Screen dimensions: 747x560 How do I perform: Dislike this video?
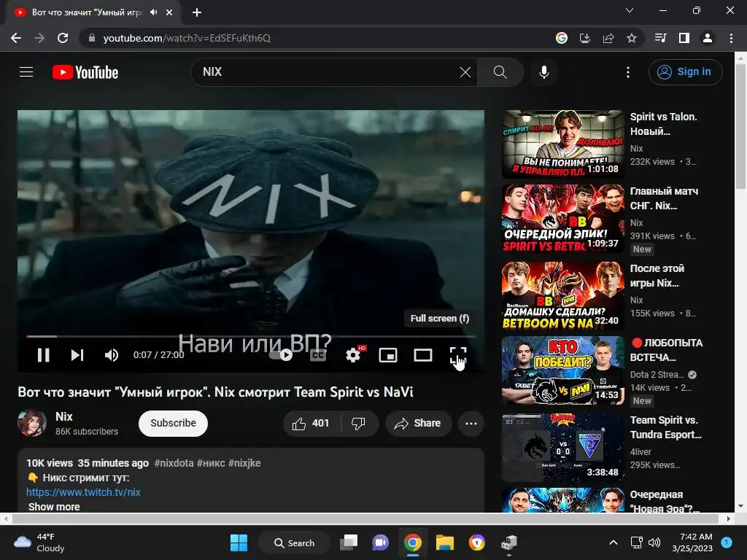[x=359, y=424]
